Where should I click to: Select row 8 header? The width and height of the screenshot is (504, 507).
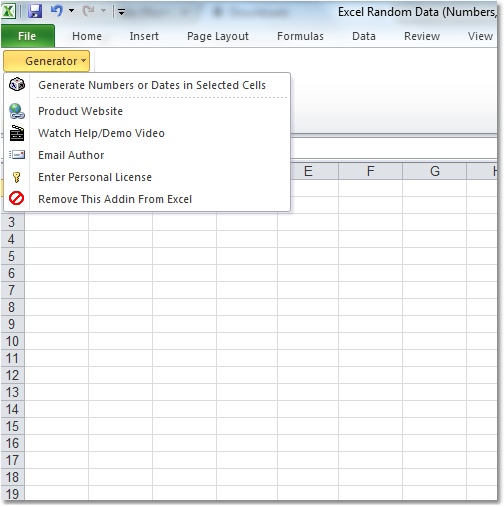click(12, 307)
